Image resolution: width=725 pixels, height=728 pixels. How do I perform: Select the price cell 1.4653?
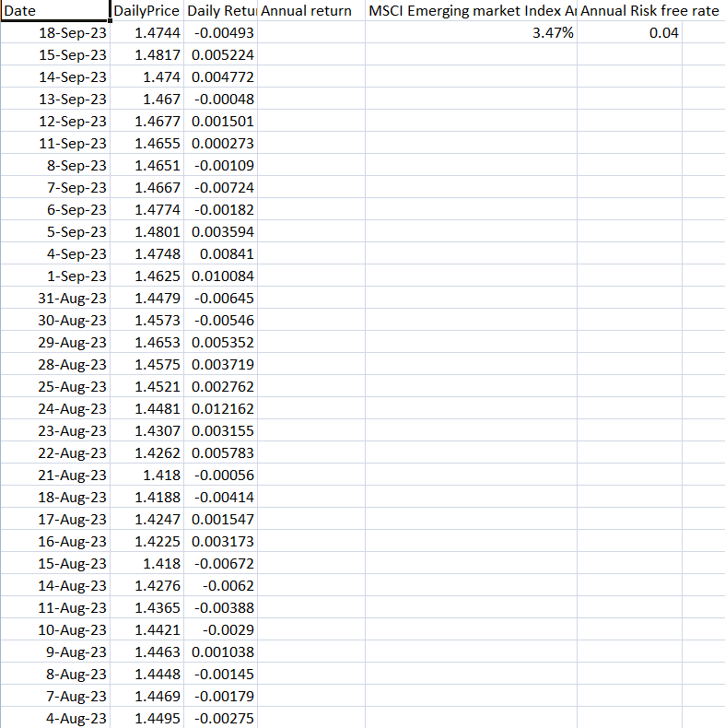pyautogui.click(x=146, y=342)
